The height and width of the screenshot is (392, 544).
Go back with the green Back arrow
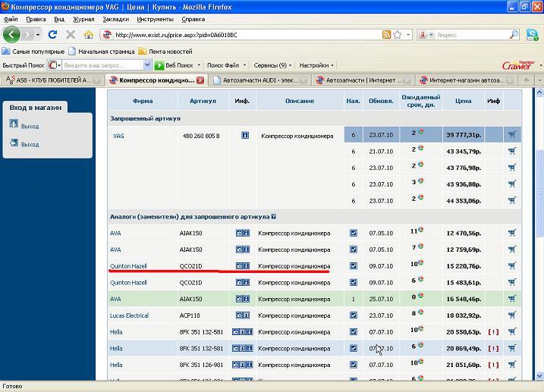click(11, 35)
